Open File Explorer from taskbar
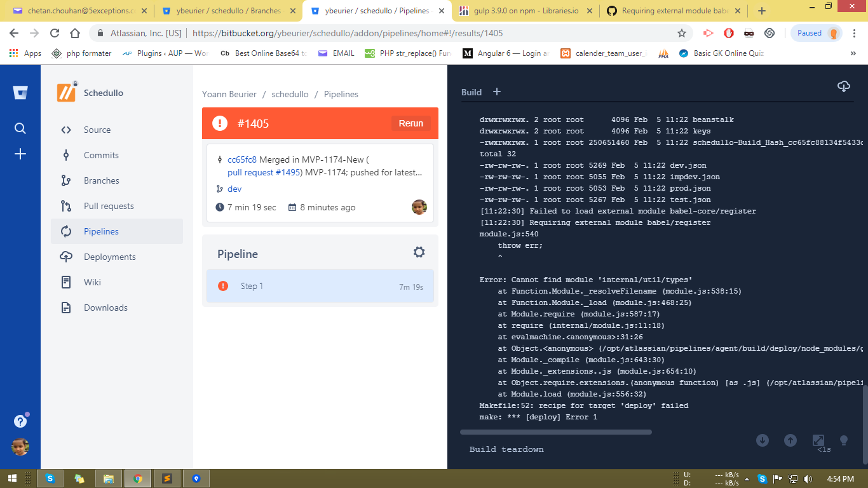The width and height of the screenshot is (868, 488). 108,478
